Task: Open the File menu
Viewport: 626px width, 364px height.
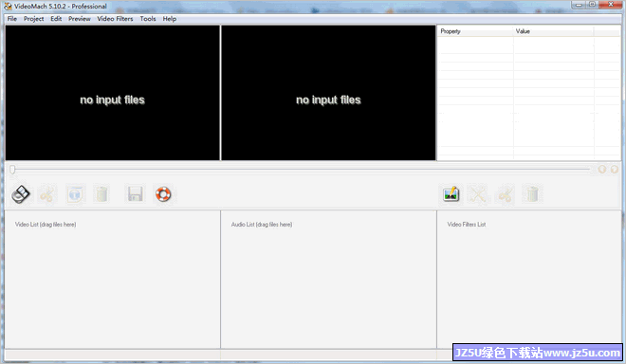Action: 12,19
